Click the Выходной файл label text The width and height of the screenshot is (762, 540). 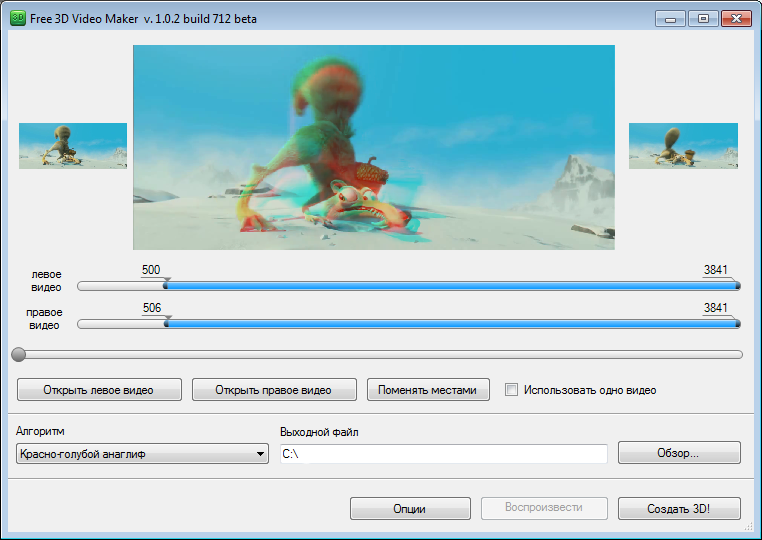pos(319,432)
